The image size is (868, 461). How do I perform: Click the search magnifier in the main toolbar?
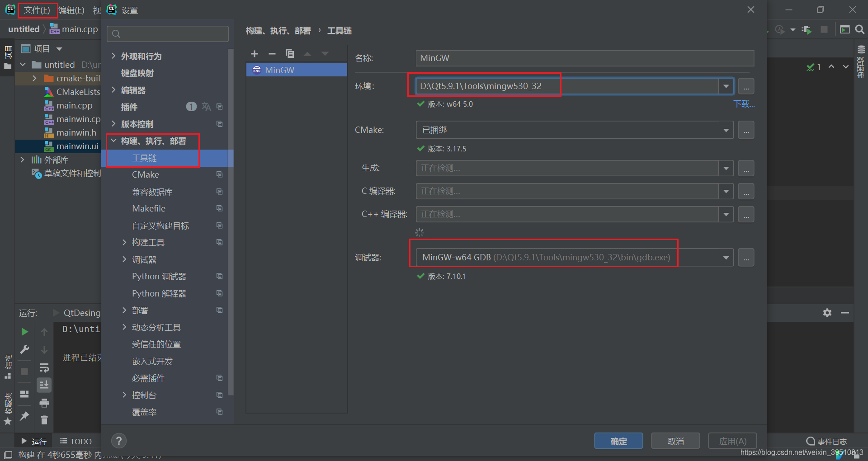pos(860,29)
